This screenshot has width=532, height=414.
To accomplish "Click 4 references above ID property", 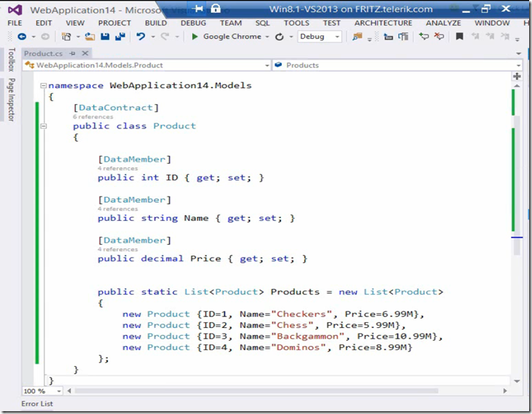I will (x=118, y=169).
